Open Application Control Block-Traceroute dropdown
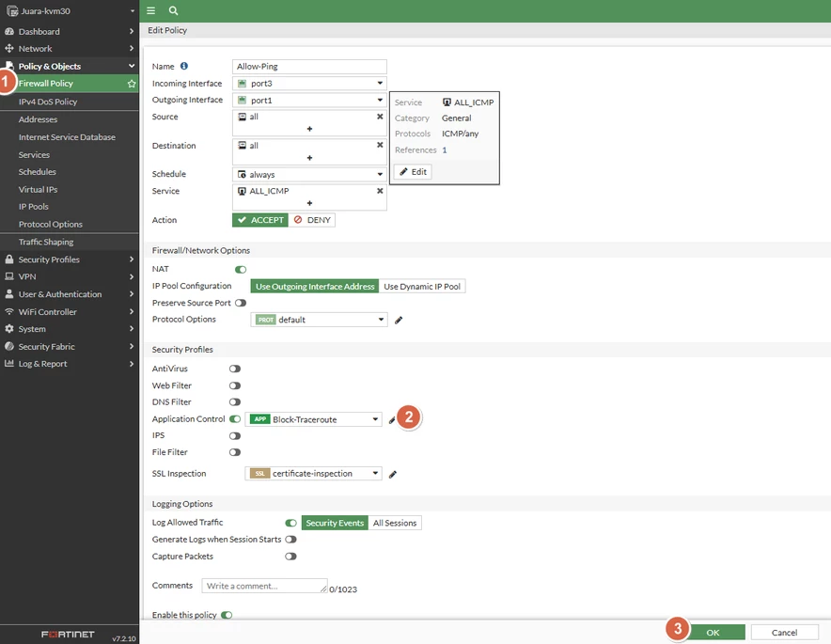831x644 pixels. coord(313,419)
